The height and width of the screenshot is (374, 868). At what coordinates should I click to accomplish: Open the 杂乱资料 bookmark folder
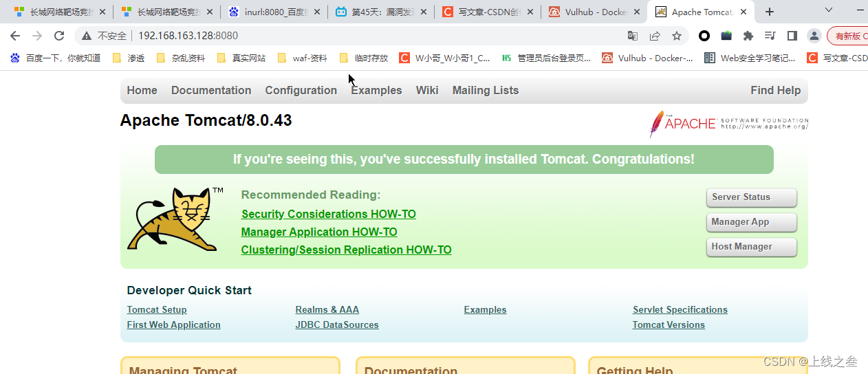tap(181, 58)
